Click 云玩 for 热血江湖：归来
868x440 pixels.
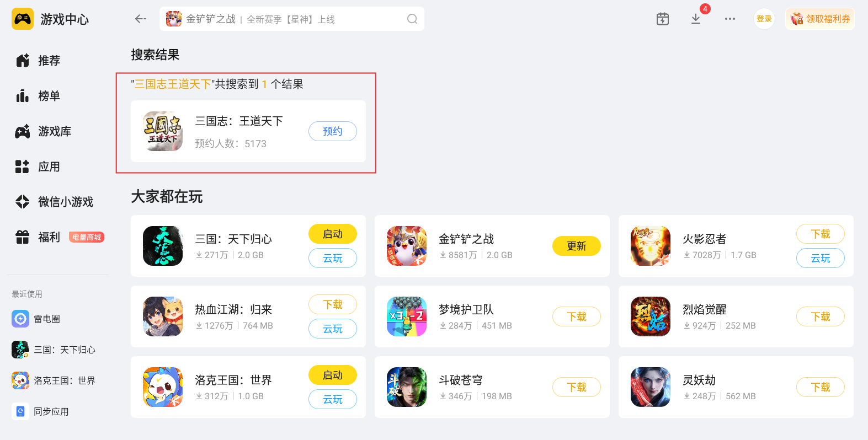333,329
